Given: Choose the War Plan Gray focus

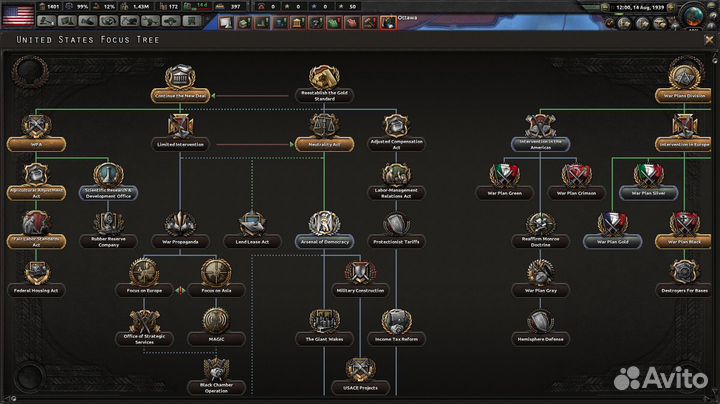Looking at the screenshot, I should click(x=540, y=280).
